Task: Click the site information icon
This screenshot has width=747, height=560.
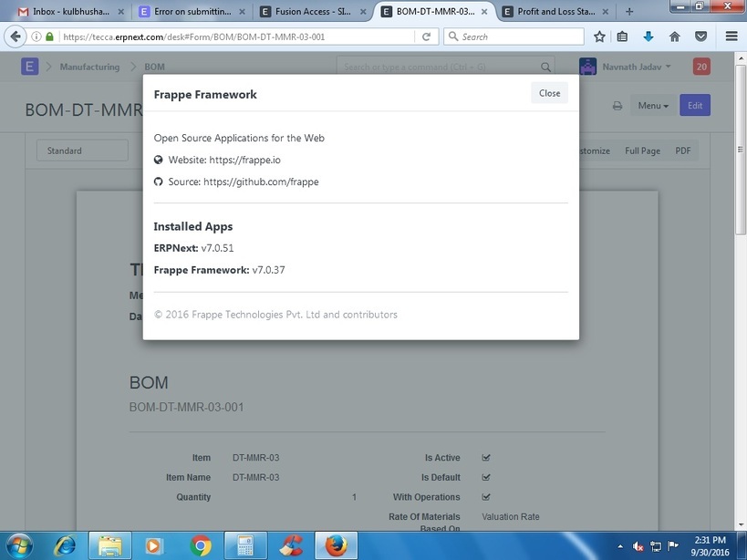Action: [x=36, y=36]
